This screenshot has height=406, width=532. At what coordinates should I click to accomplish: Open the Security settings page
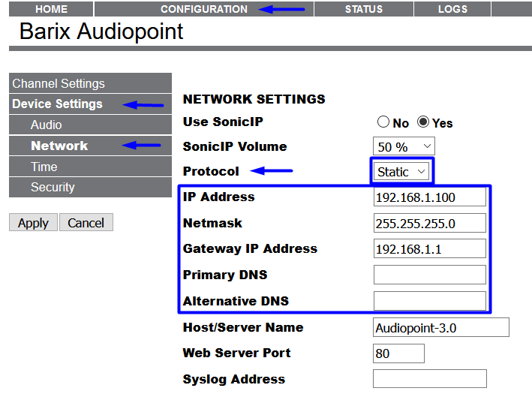click(53, 187)
